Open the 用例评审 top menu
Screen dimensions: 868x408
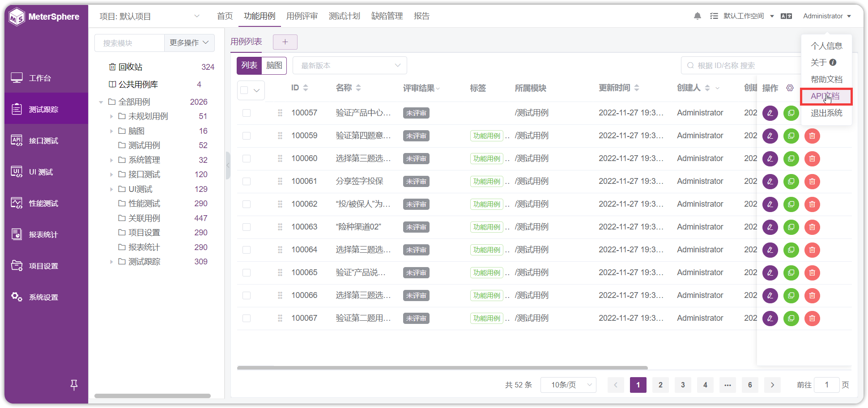302,16
